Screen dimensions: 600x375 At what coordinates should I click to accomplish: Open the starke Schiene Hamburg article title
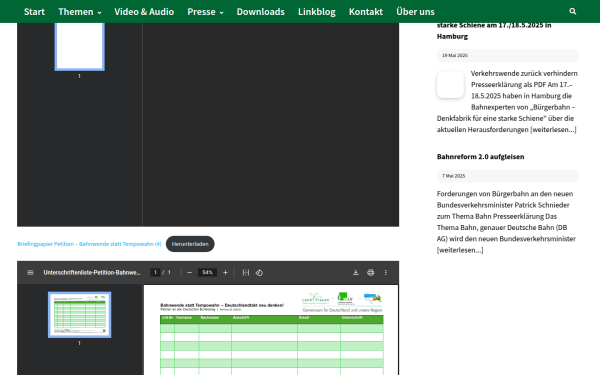click(x=494, y=31)
